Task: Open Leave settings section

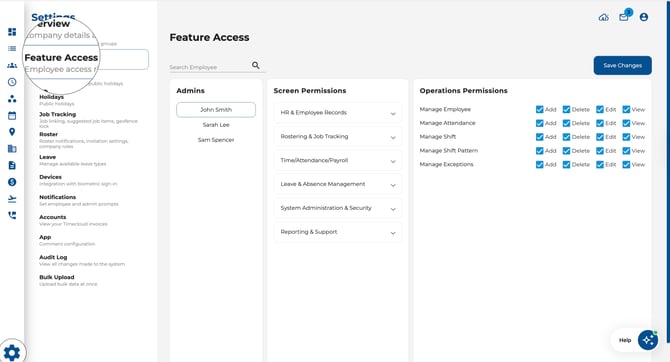Action: (73, 160)
